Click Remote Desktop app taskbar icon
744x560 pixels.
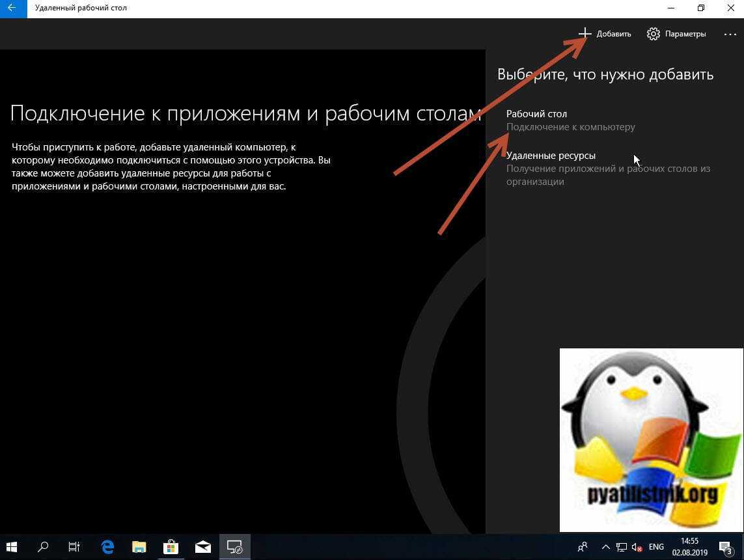234,547
